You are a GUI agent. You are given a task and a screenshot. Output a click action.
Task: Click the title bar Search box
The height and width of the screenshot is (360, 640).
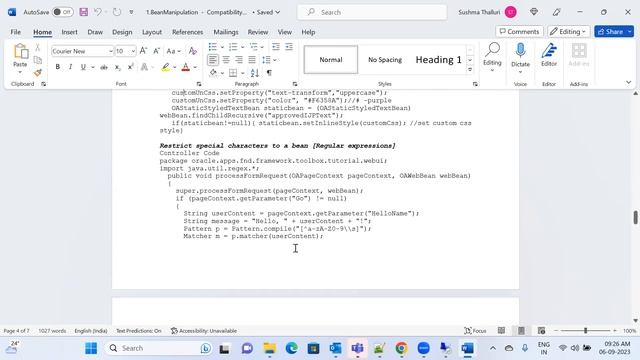click(x=372, y=12)
